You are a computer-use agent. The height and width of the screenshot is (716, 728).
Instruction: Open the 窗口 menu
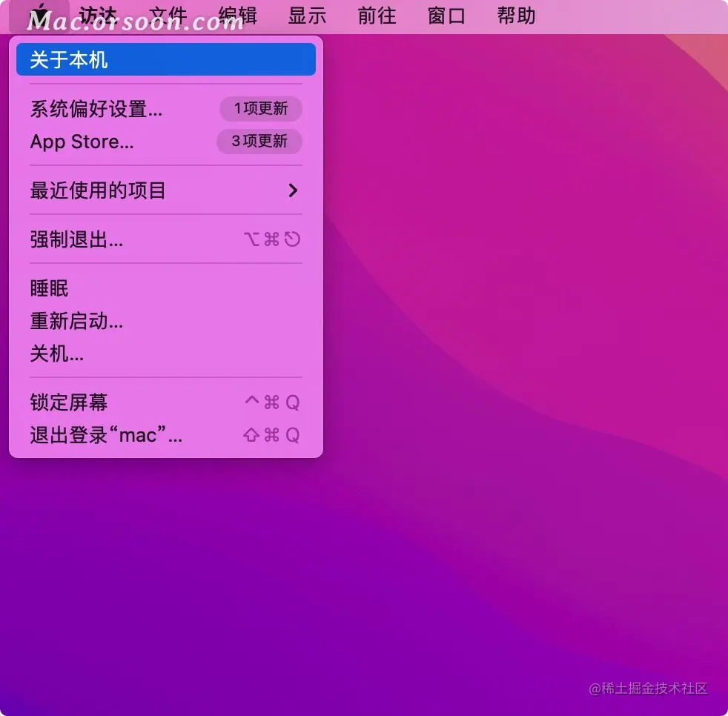pyautogui.click(x=446, y=16)
